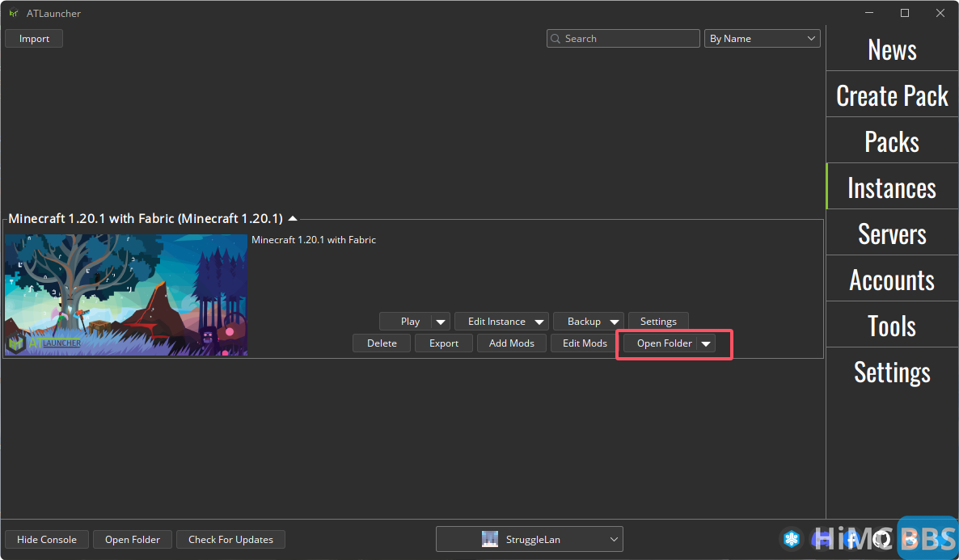Open the Edit Instance dropdown arrow
The image size is (959, 560).
539,322
